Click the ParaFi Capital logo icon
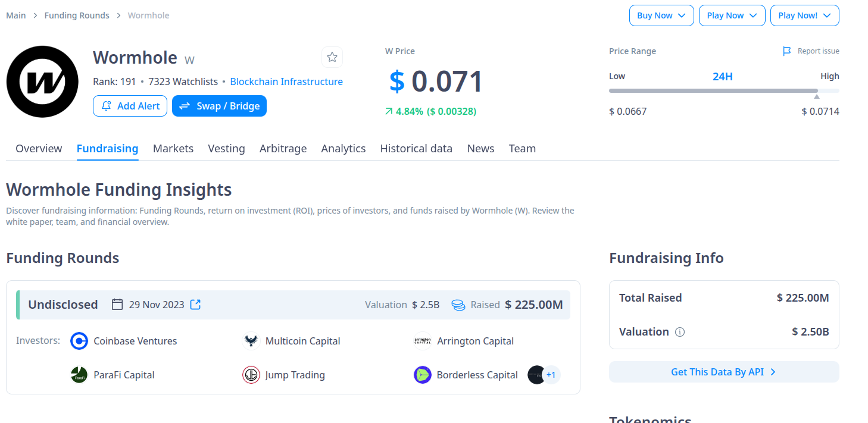This screenshot has width=868, height=423. (79, 375)
